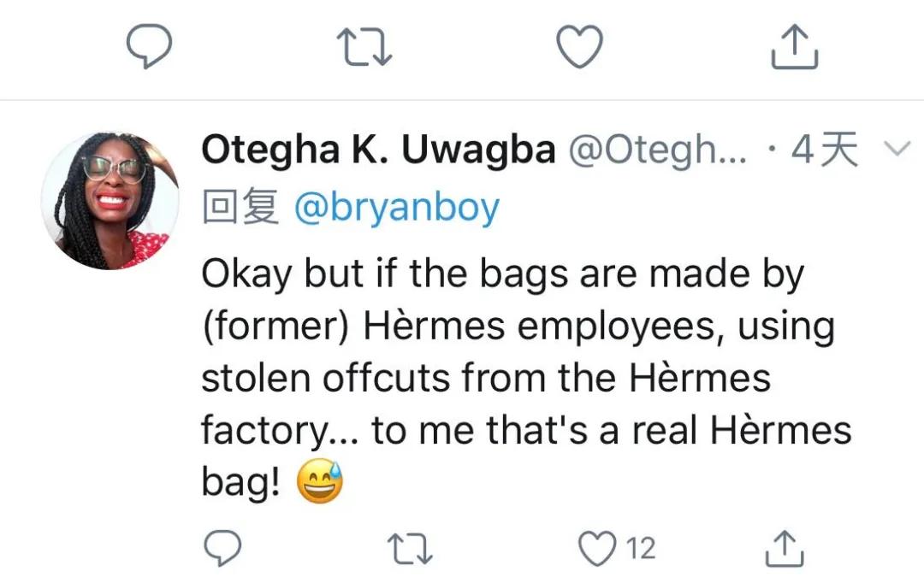Open Otegha's profile picture
This screenshot has height=583, width=924.
pos(110,201)
